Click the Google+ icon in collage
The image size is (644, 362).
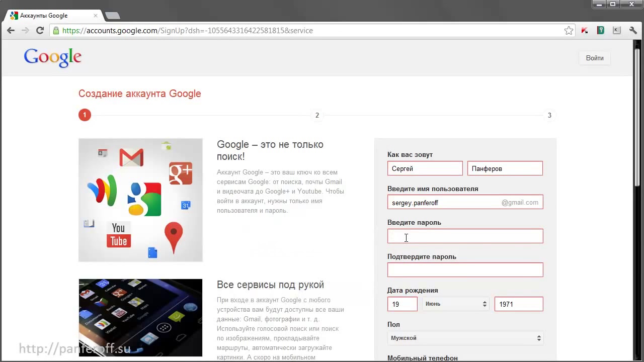click(181, 173)
